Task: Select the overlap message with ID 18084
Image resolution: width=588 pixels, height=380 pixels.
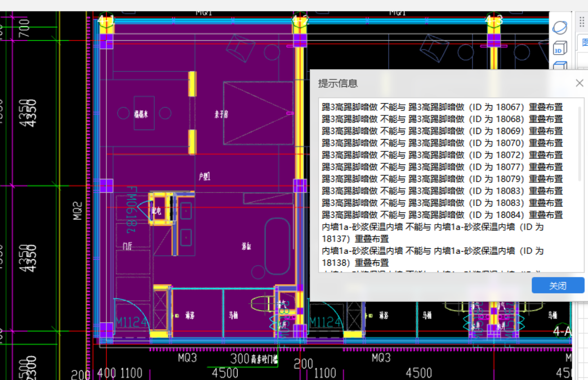Action: pos(443,215)
